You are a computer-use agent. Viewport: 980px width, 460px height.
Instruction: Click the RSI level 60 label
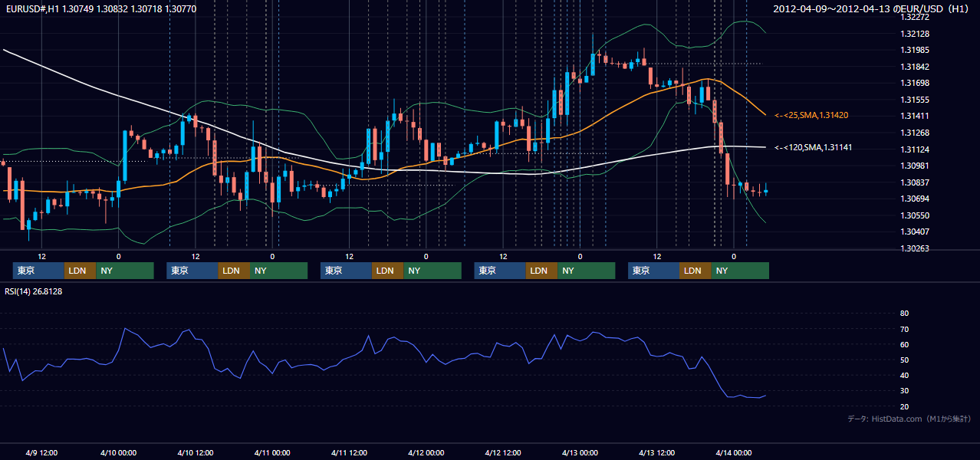(x=904, y=344)
